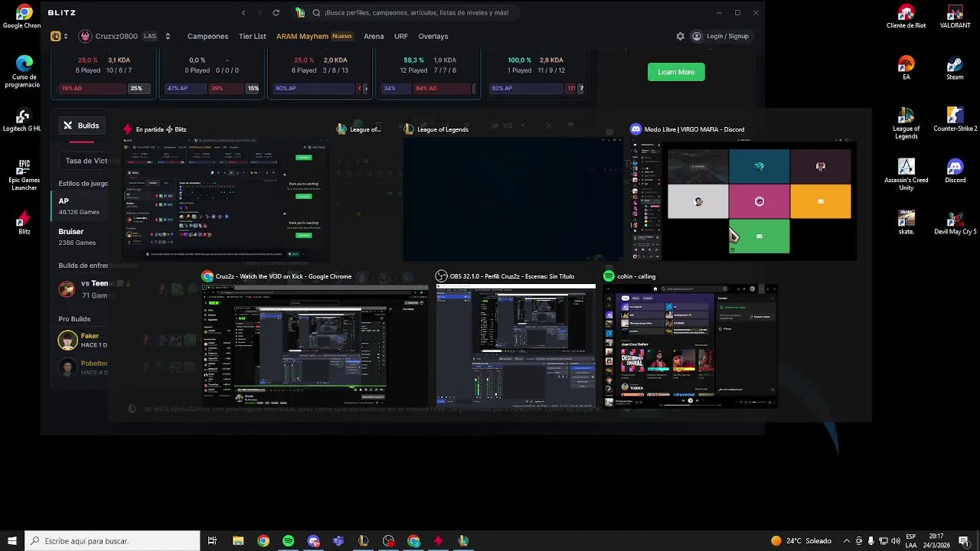Open Spotify from the taskbar
The width and height of the screenshot is (980, 551).
[288, 541]
